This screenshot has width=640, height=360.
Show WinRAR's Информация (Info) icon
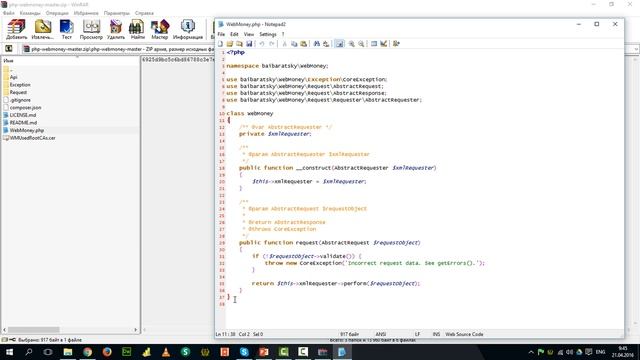click(x=188, y=29)
